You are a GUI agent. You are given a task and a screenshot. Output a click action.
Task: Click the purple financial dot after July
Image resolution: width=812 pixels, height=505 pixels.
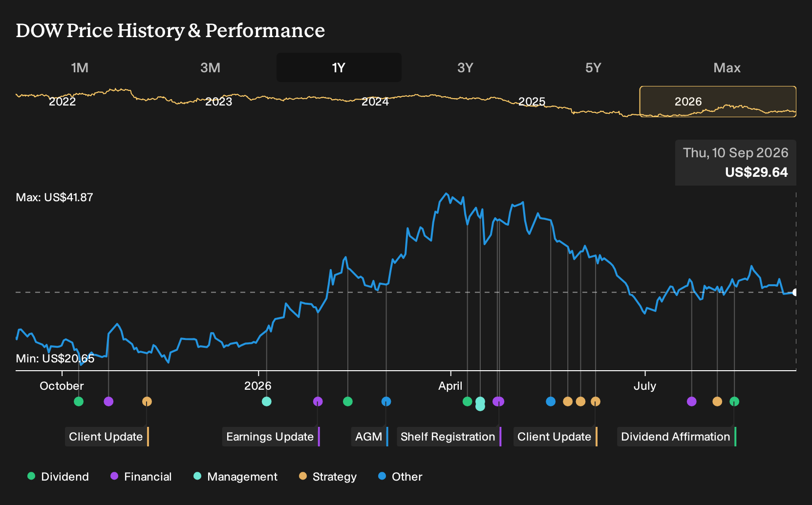(x=691, y=401)
